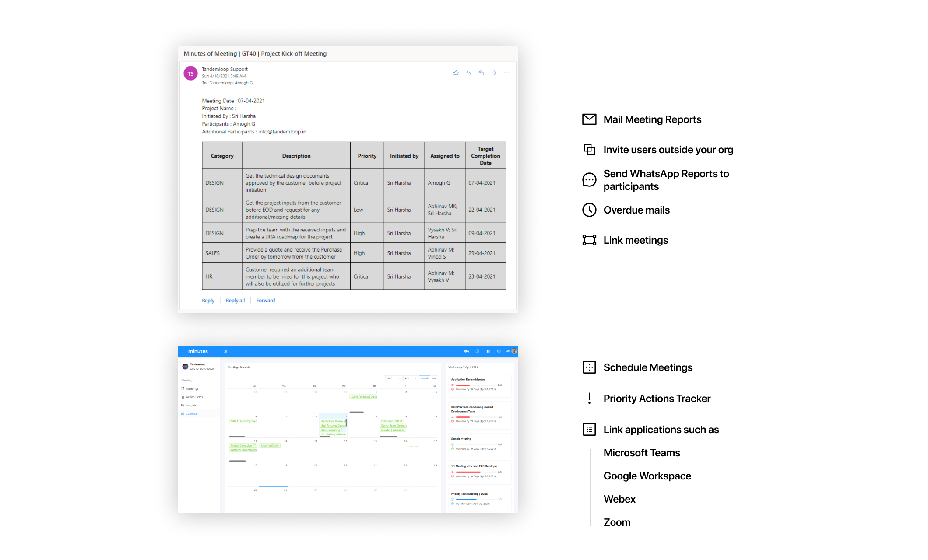Image resolution: width=928 pixels, height=560 pixels.
Task: Click the like thumbs-up icon in email
Action: point(456,73)
